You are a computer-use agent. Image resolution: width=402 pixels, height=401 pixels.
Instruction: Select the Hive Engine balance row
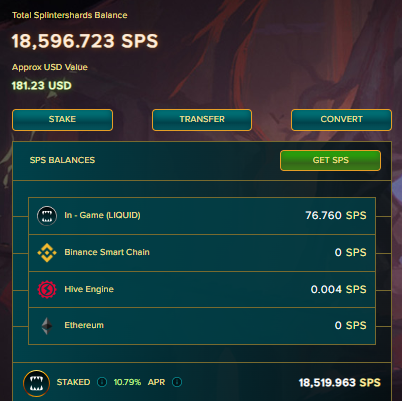(202, 289)
